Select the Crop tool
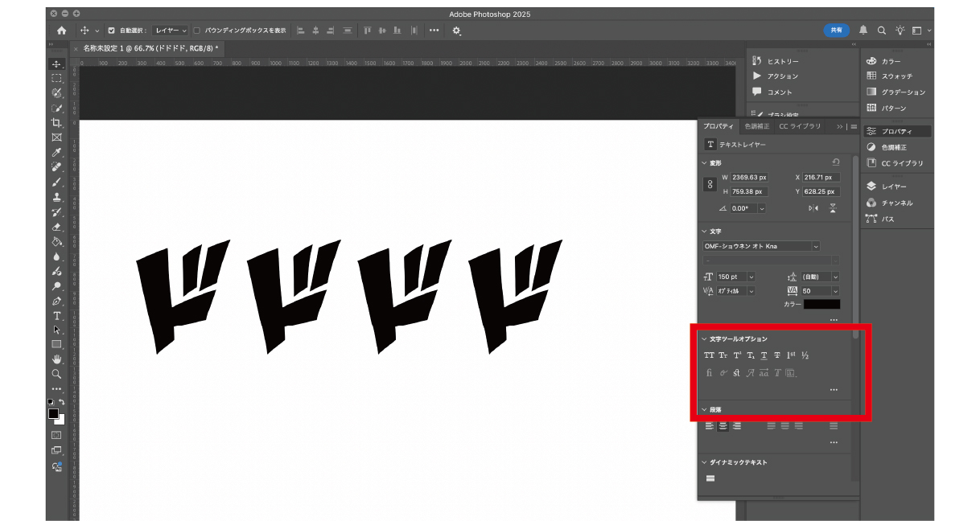Viewport: 980px width, 521px height. pos(56,123)
